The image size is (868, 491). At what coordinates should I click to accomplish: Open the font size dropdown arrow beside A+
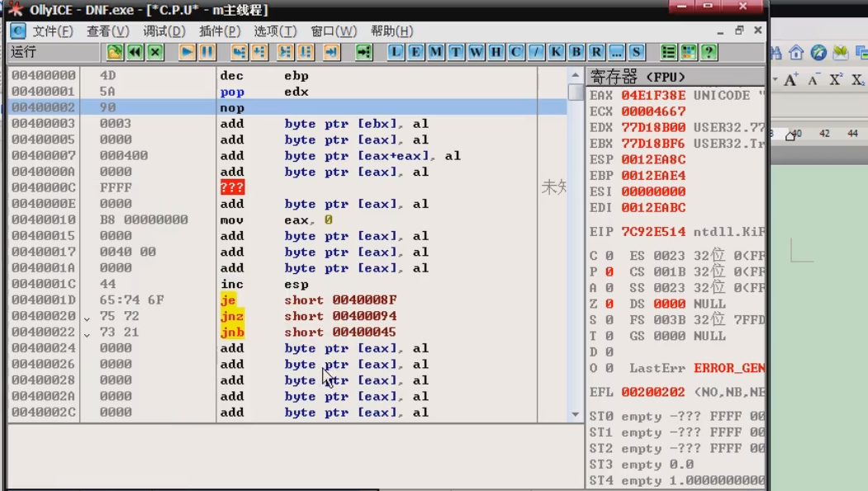776,80
